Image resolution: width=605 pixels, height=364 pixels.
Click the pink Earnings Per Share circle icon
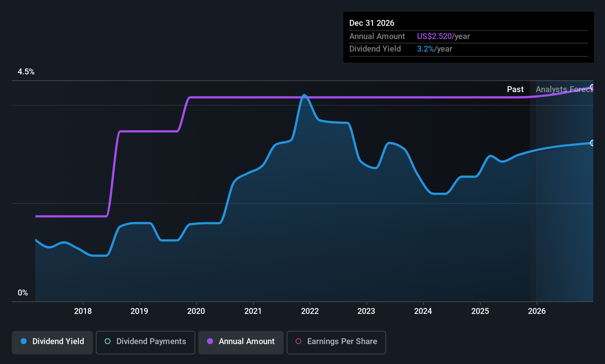tap(298, 342)
